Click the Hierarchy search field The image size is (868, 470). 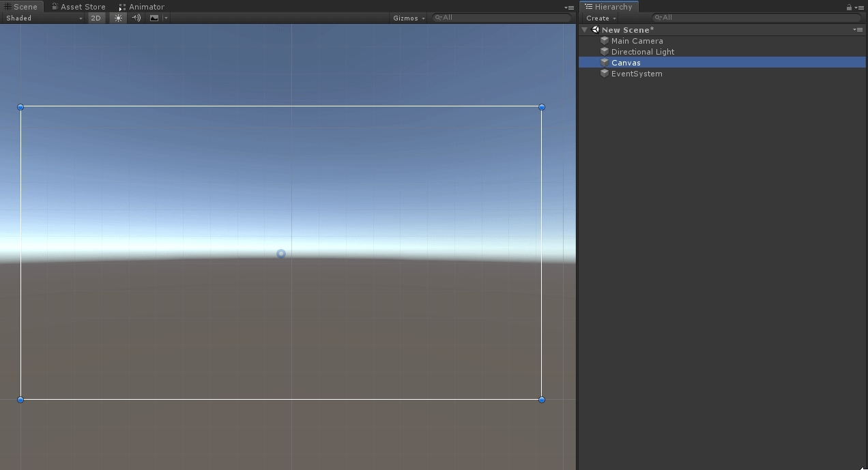click(756, 18)
